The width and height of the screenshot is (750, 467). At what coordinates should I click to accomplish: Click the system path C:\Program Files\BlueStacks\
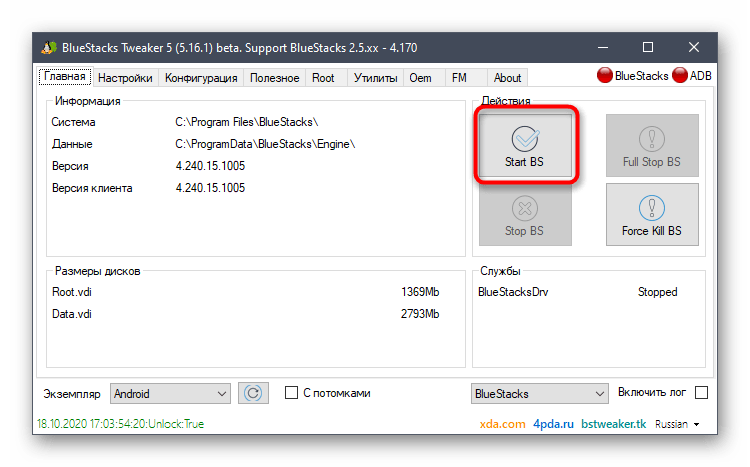click(247, 122)
